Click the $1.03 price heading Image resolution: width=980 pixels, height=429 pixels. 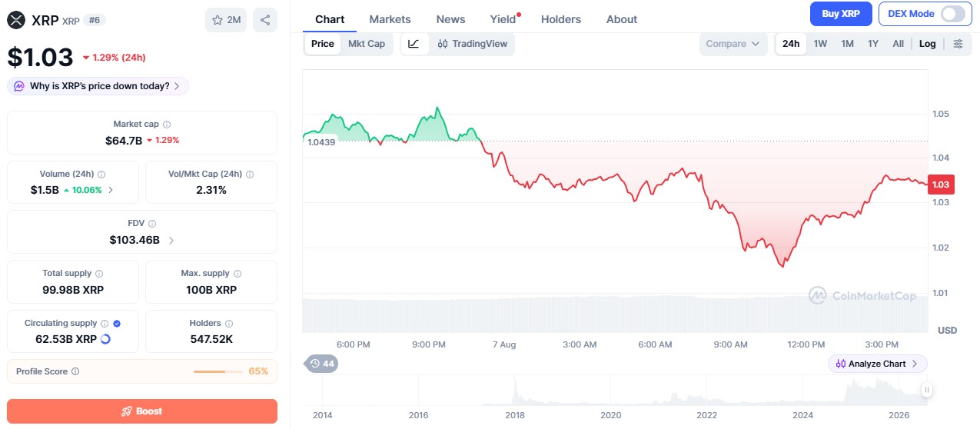click(x=41, y=57)
